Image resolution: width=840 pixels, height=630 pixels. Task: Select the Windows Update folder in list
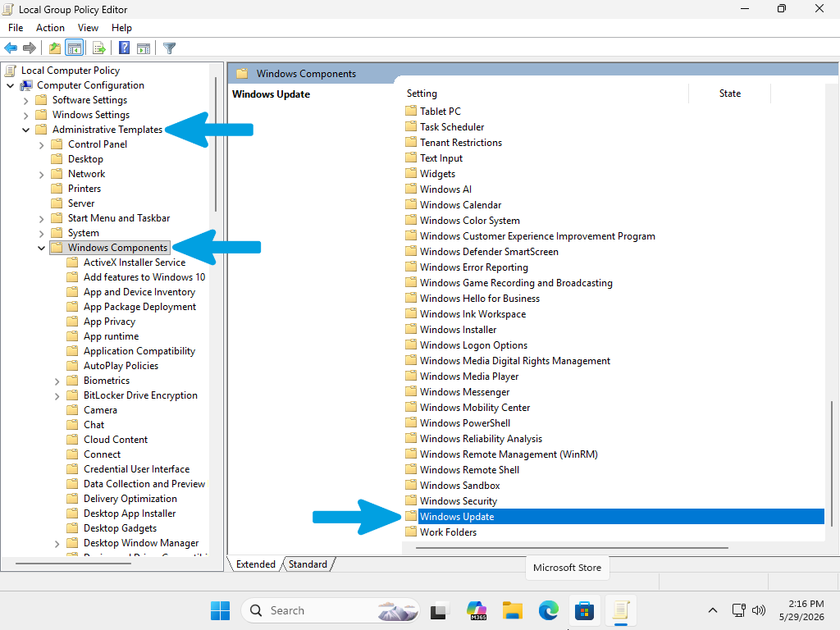(614, 517)
